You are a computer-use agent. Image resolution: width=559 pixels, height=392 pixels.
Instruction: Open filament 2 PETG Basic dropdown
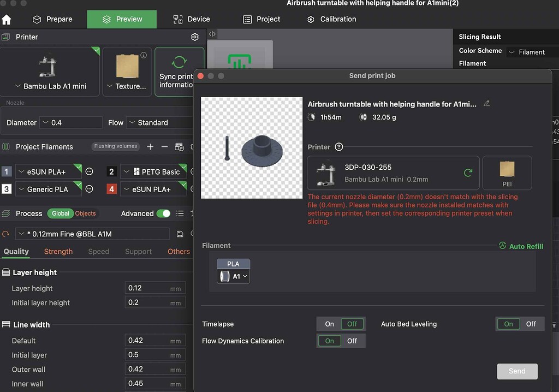[x=153, y=171]
